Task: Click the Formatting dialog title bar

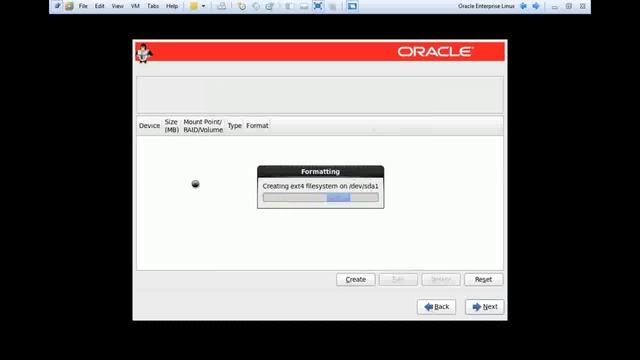Action: (320, 171)
